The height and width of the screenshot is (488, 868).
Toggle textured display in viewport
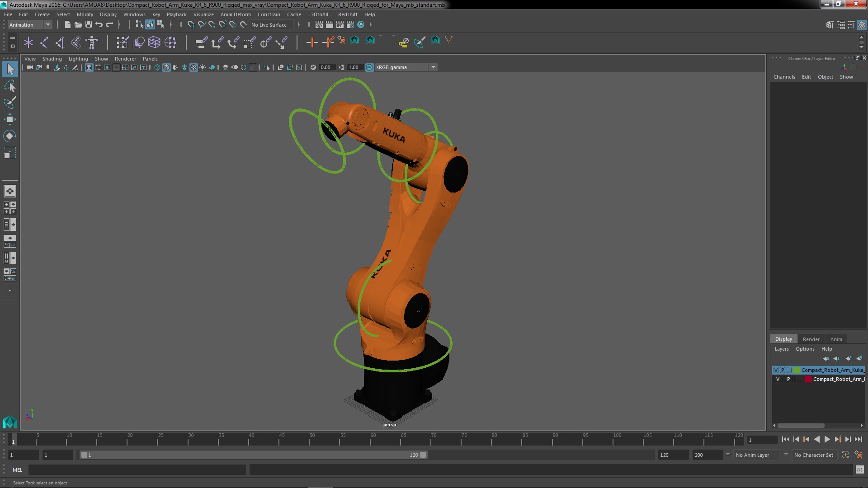coord(193,67)
